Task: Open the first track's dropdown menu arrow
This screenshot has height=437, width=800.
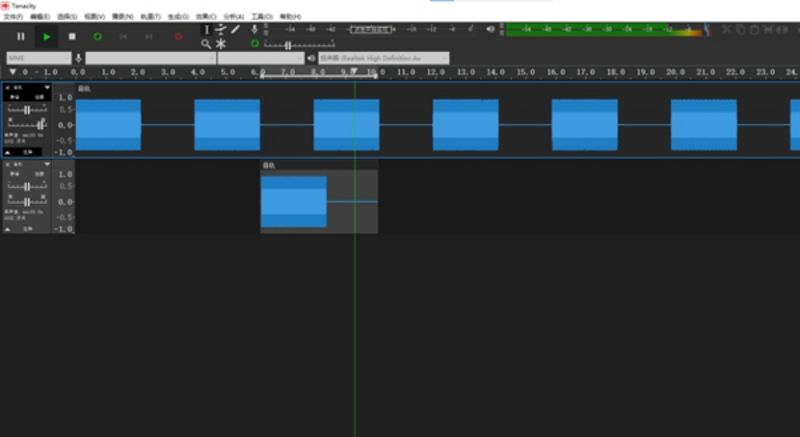Action: click(x=47, y=88)
